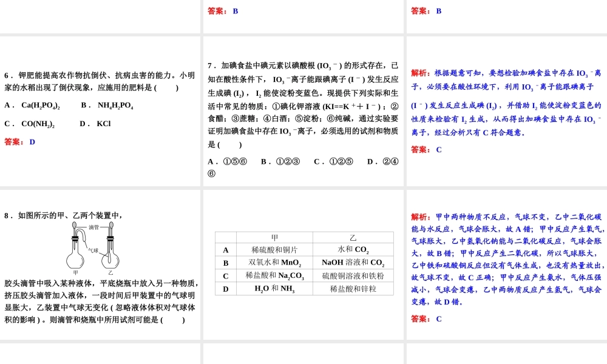Screen dimensions: 607x364
Task: Click the answer C line in question 7 explanation
Action: [426, 150]
